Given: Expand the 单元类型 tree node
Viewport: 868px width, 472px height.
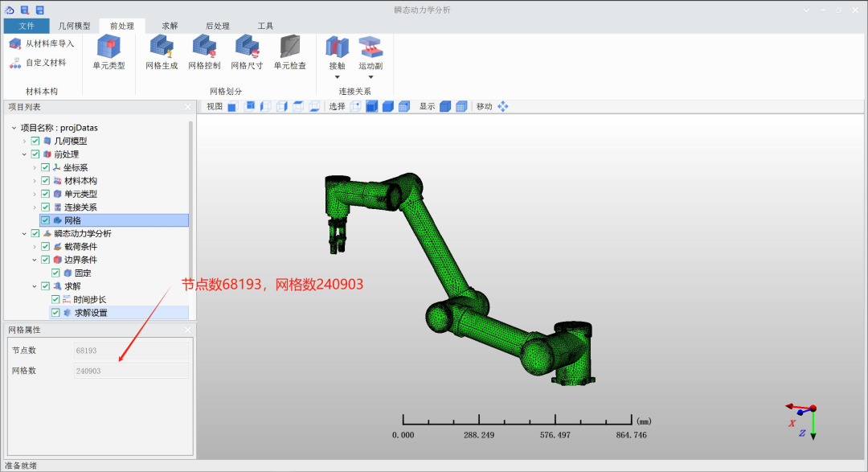Looking at the screenshot, I should 35,194.
